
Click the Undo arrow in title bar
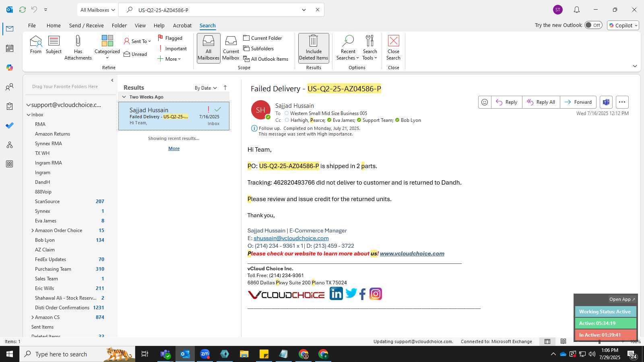coord(34,10)
